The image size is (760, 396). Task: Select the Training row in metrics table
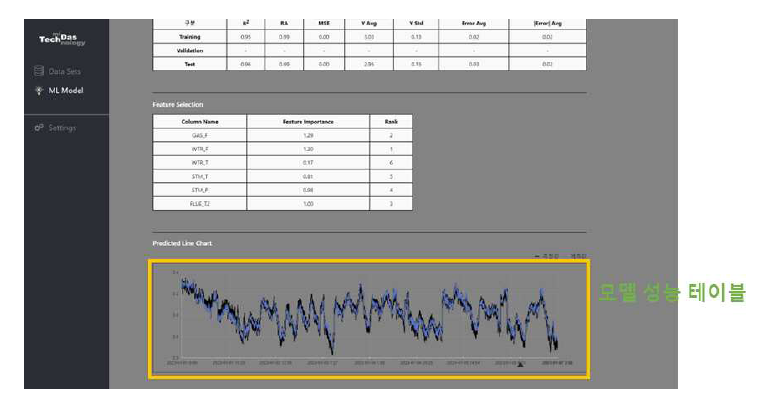coord(369,37)
